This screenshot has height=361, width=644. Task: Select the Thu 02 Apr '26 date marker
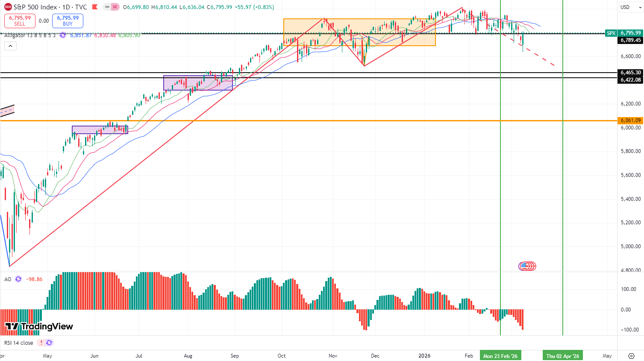(x=562, y=356)
